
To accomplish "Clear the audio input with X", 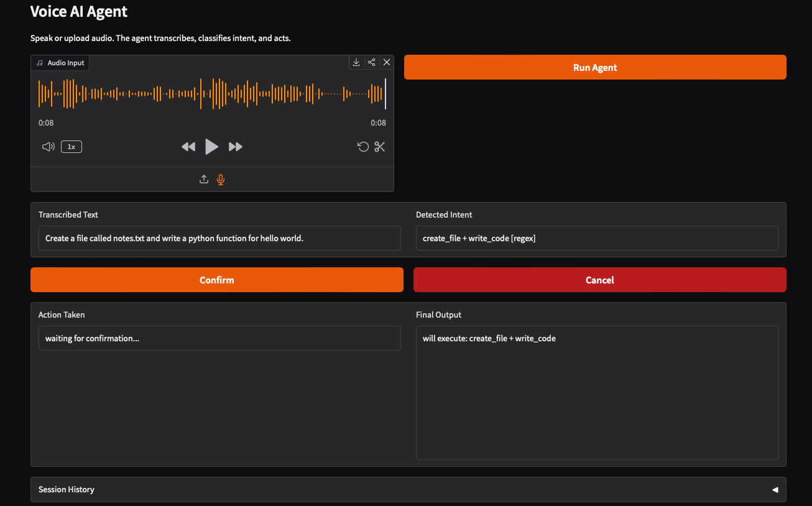I will click(x=387, y=62).
